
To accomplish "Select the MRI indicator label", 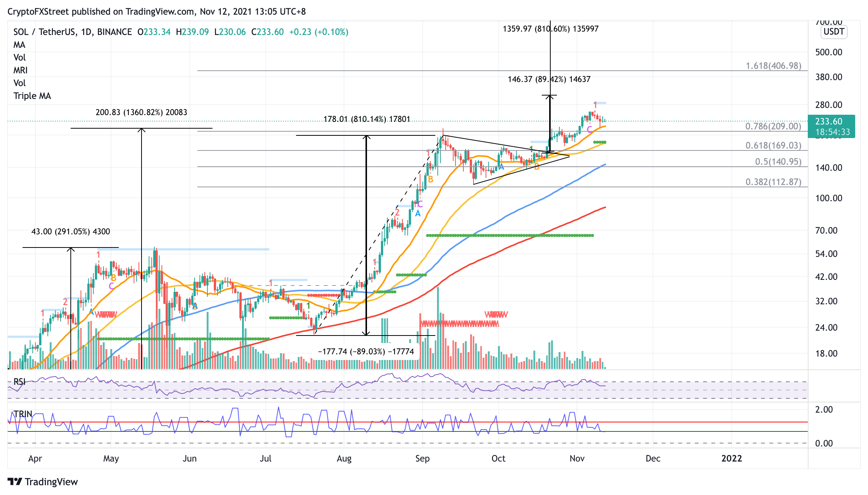I will coord(21,70).
